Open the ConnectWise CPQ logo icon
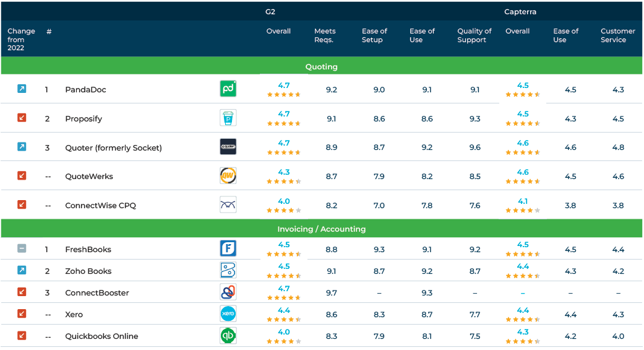 pyautogui.click(x=228, y=204)
